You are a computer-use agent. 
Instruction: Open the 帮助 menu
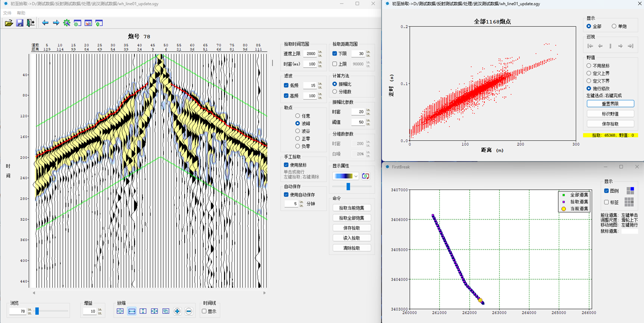click(21, 13)
